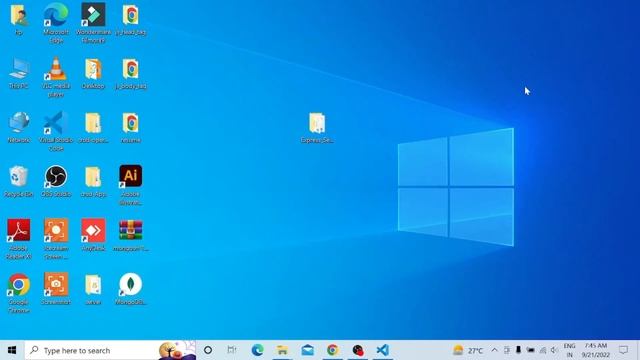This screenshot has height=360, width=640.
Task: Select the jq_body_tag Chrome HTML file
Action: pos(131,73)
